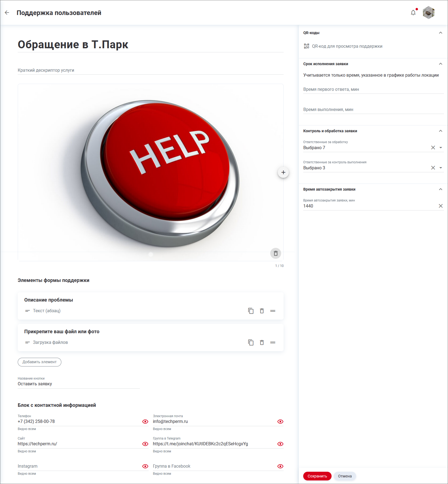Delete the Прикрепите ваш файл element
448x484 pixels.
tap(262, 342)
